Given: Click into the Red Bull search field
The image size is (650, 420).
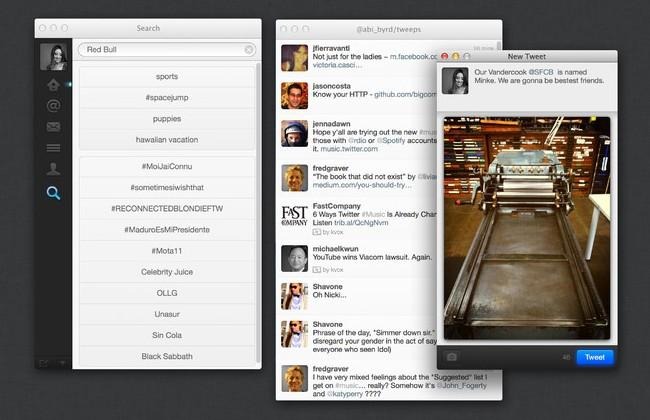Looking at the screenshot, I should coord(167,50).
